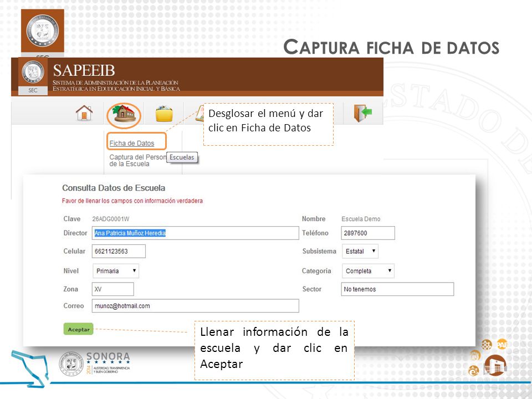Click the Sonora state seal logo at bottom
This screenshot has height=399, width=532.
tap(70, 364)
